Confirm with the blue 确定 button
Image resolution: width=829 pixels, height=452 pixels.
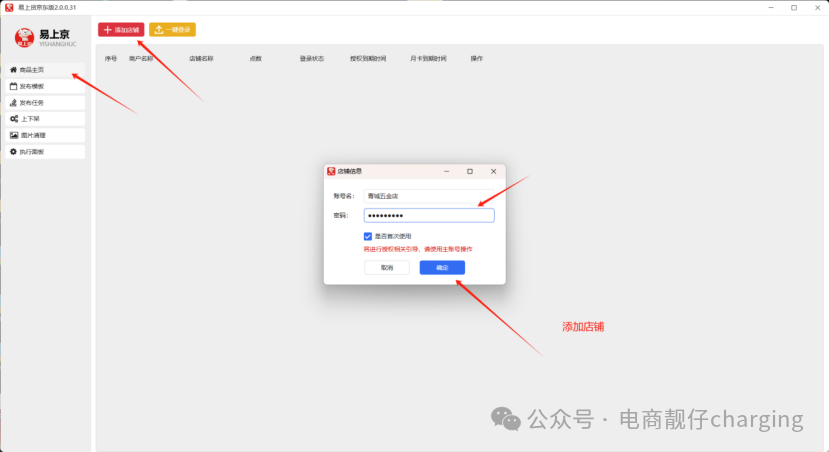pyautogui.click(x=443, y=267)
